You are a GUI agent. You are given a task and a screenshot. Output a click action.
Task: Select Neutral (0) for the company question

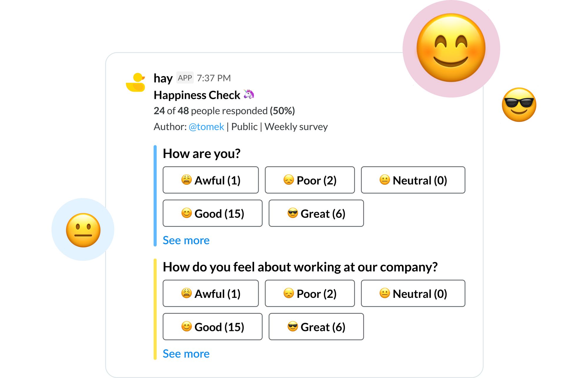coord(413,293)
